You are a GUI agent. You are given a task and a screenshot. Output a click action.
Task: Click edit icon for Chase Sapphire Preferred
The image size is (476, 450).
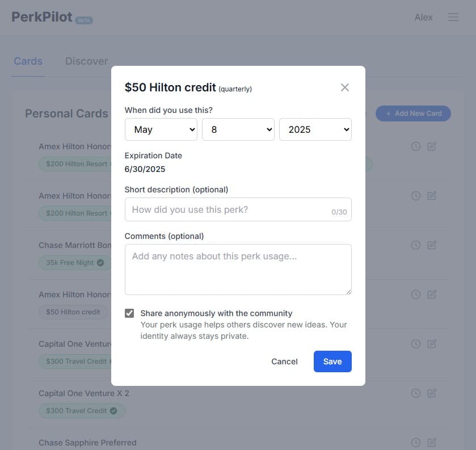(x=432, y=443)
